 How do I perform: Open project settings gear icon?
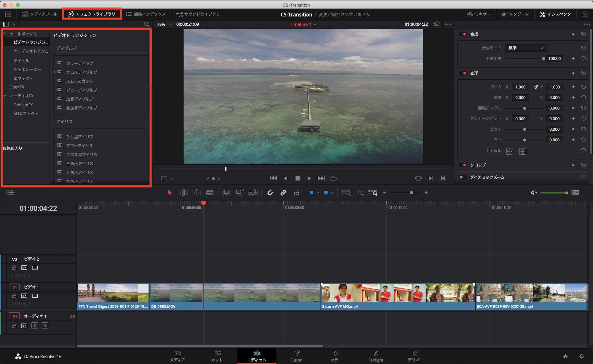581,356
